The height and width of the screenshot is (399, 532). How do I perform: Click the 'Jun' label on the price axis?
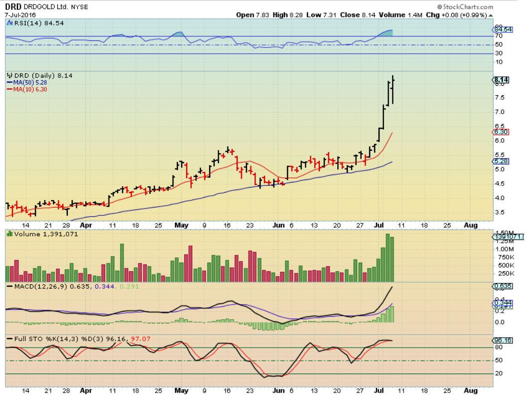[x=279, y=225]
